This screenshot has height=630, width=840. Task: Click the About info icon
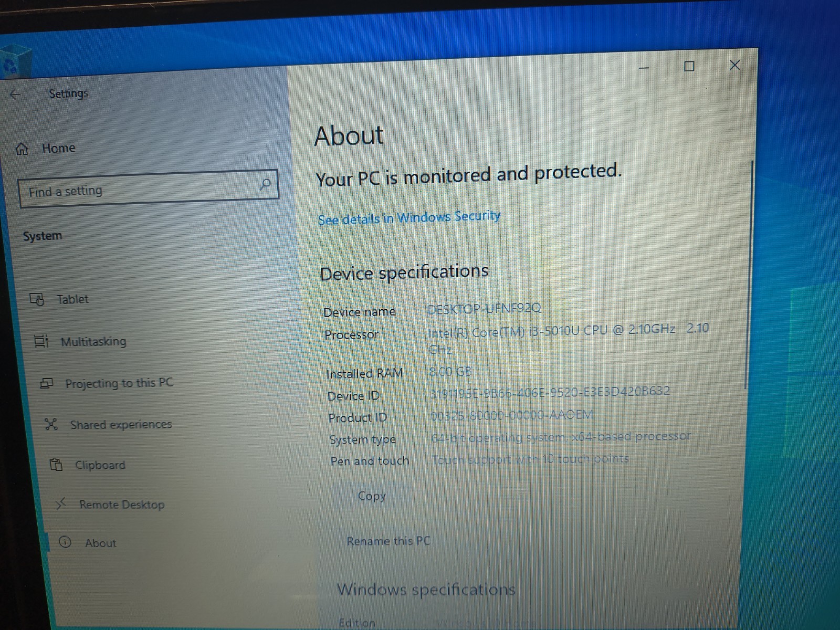pyautogui.click(x=65, y=542)
